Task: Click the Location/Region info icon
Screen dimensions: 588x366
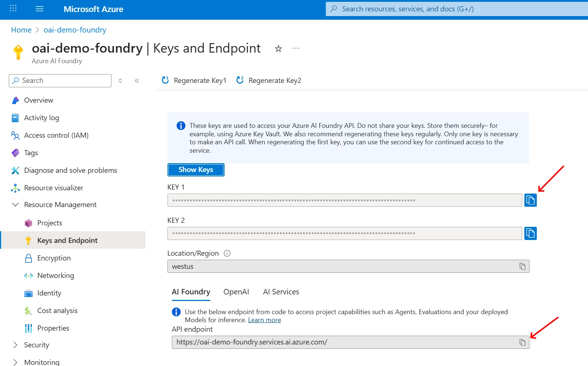Action: click(x=227, y=253)
